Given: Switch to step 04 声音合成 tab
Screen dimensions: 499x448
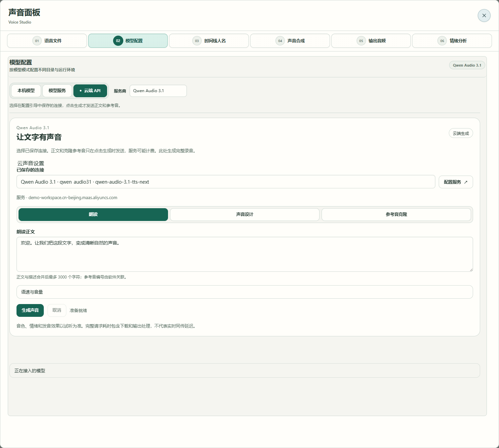Looking at the screenshot, I should pyautogui.click(x=290, y=41).
